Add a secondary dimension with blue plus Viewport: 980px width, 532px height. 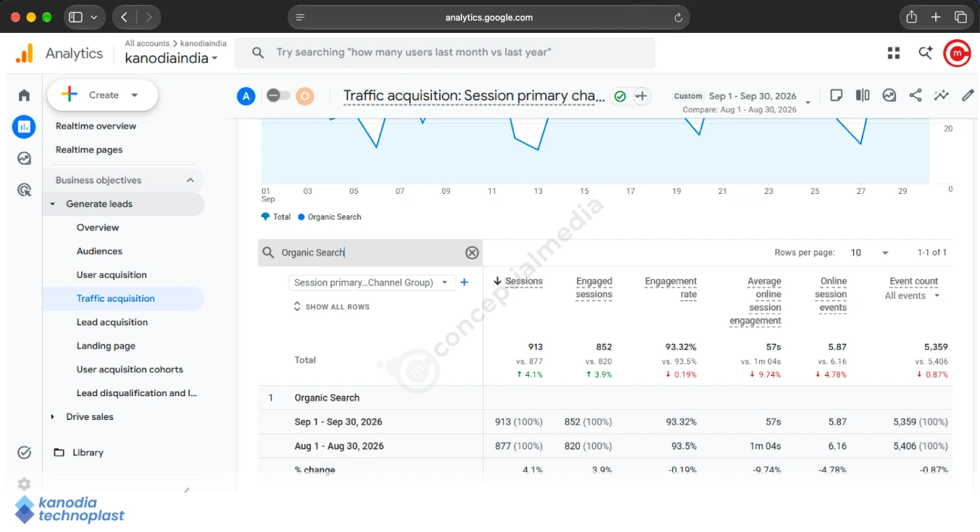point(464,282)
